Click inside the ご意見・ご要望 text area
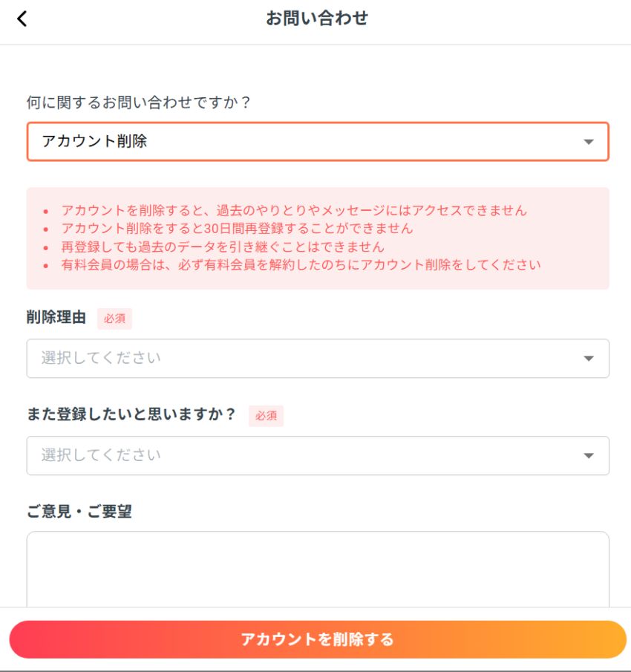 point(318,568)
